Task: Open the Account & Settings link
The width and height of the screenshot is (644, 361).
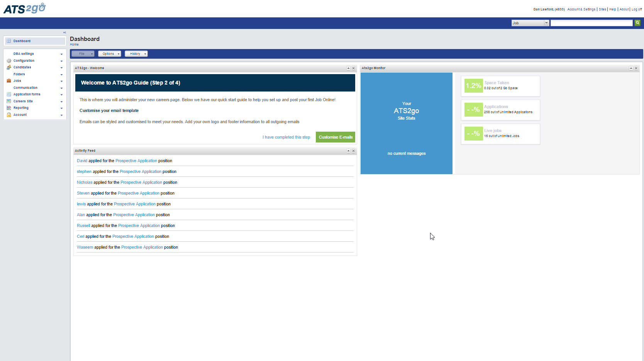Action: tap(581, 9)
